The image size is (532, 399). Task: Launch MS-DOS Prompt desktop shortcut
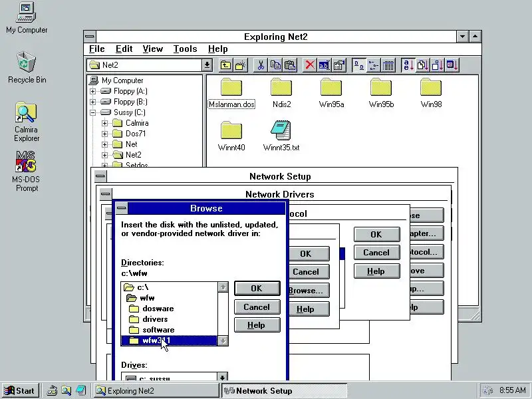point(27,172)
